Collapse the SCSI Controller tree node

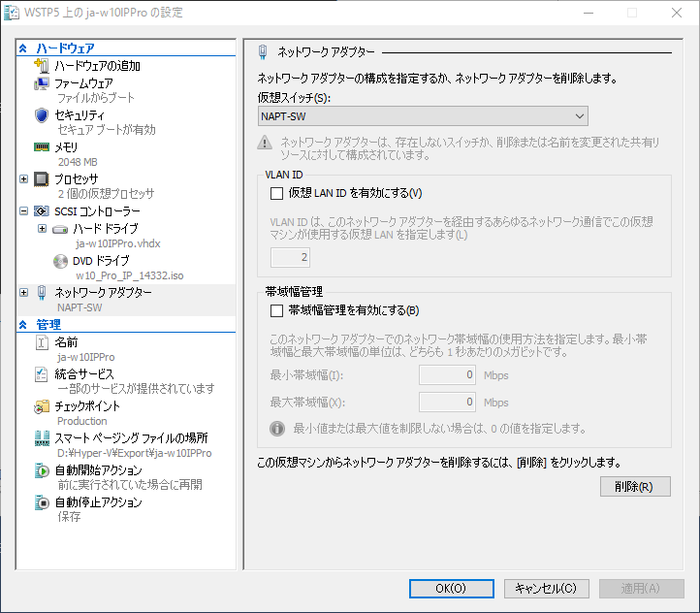pyautogui.click(x=24, y=211)
